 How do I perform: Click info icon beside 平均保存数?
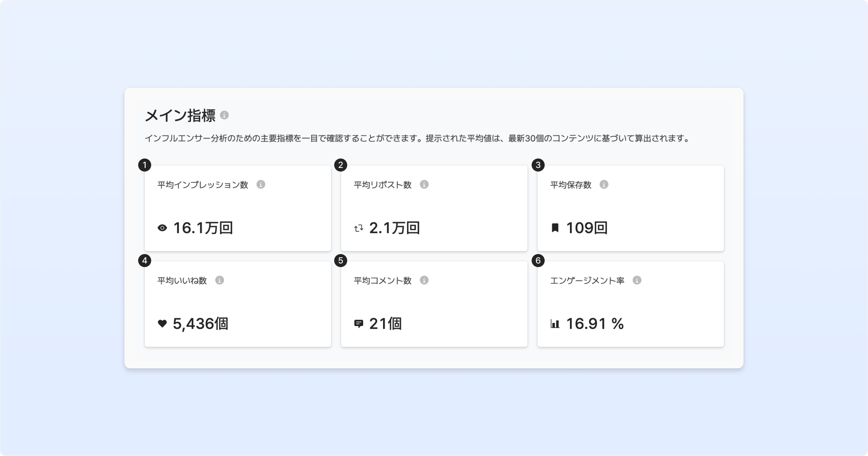[604, 185]
